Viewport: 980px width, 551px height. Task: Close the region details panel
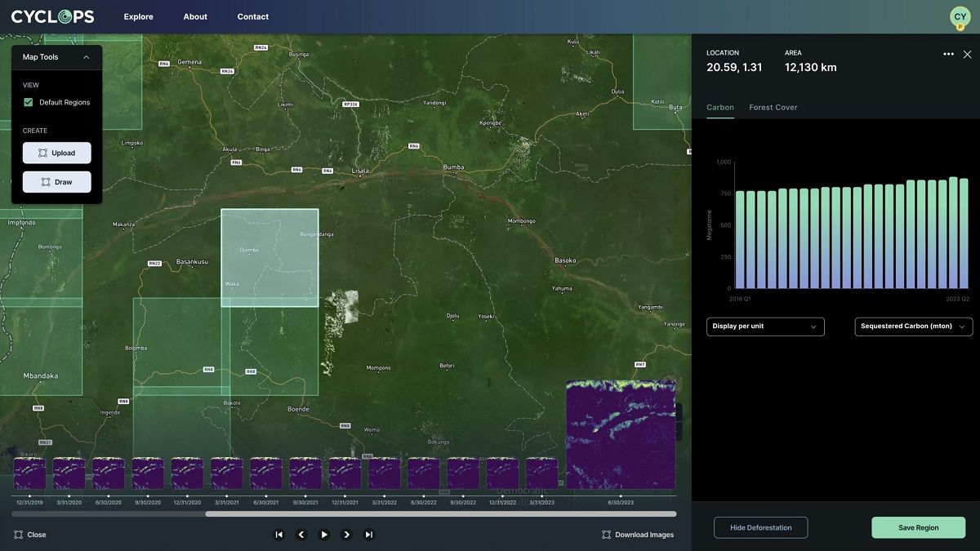point(967,54)
